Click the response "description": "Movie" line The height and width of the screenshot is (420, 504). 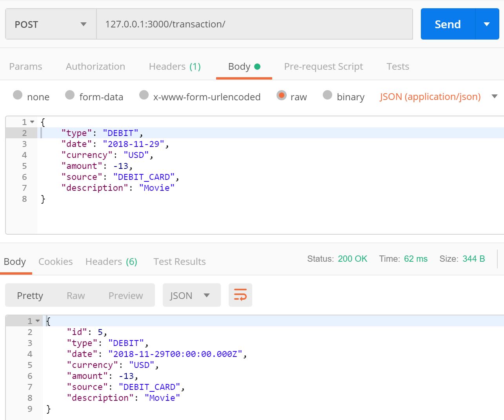124,398
